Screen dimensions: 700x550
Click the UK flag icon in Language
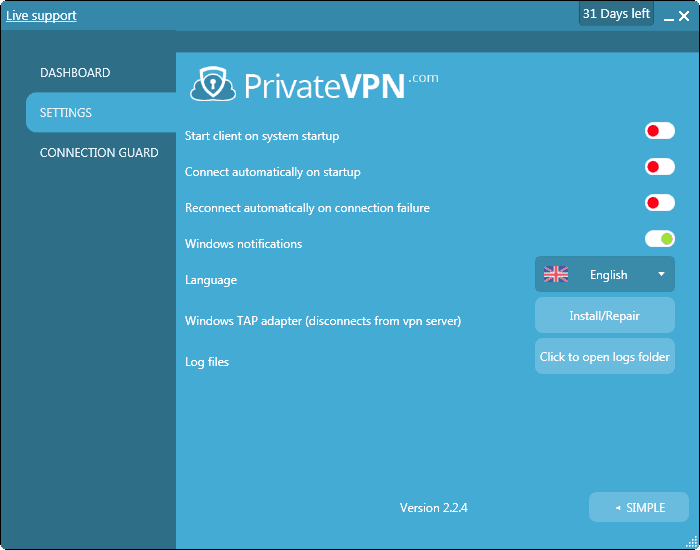click(x=556, y=274)
